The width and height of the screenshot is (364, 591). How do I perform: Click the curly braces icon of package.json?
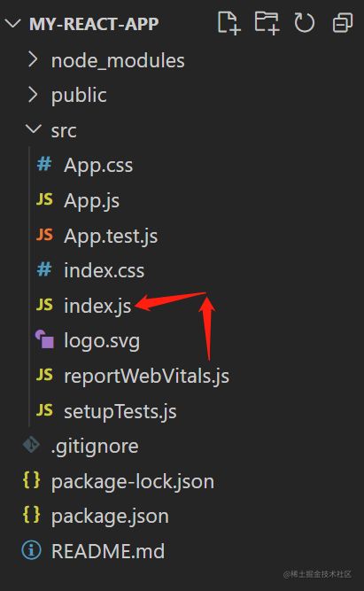point(31,515)
